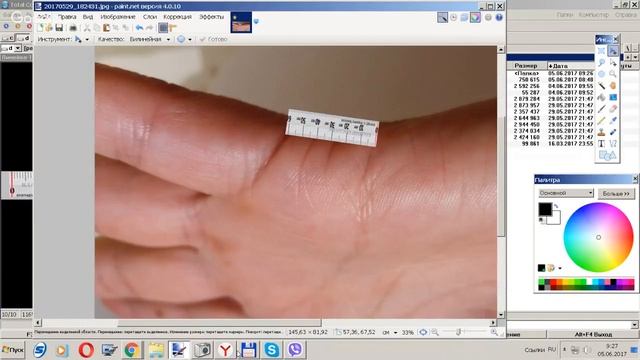Open the Правка menu
The image size is (640, 360).
(67, 17)
